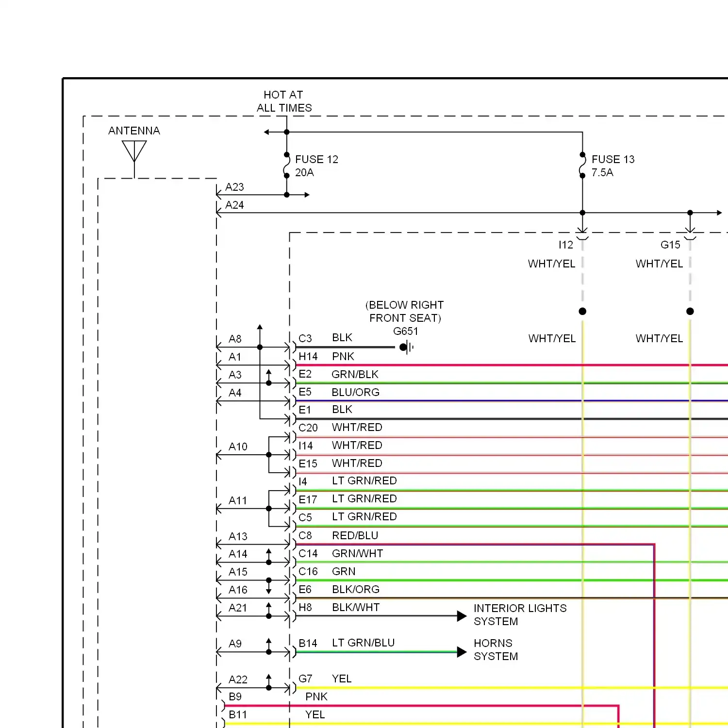Select pin label H8
The image size is (728, 728).
(x=305, y=607)
